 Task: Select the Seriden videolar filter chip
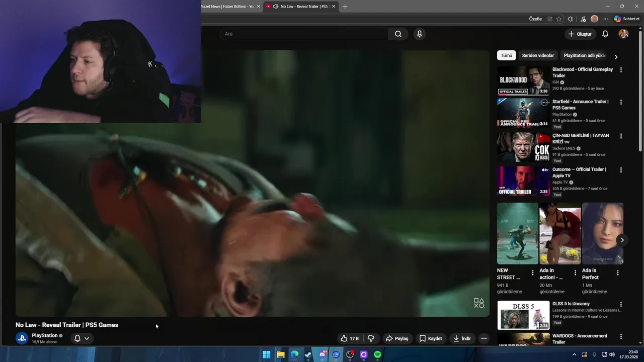pos(538,55)
